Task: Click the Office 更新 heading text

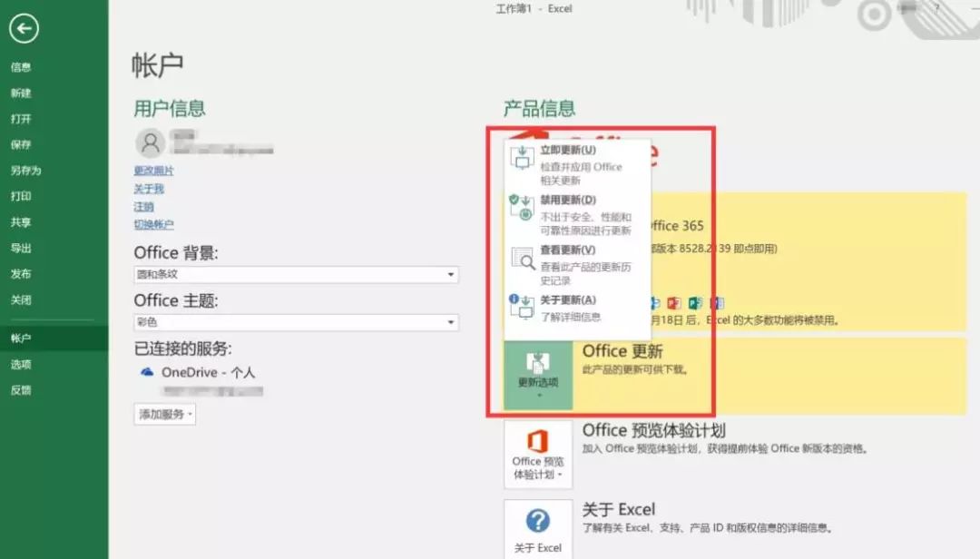Action: tap(622, 351)
